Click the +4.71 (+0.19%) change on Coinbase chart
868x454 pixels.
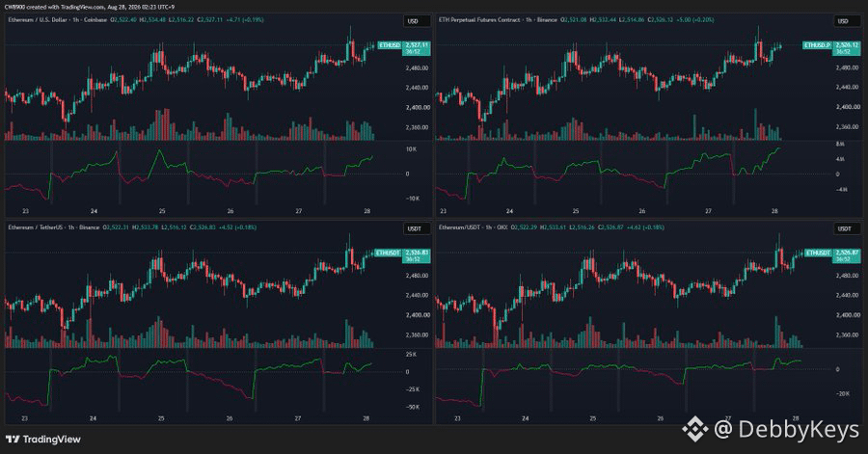tap(245, 20)
